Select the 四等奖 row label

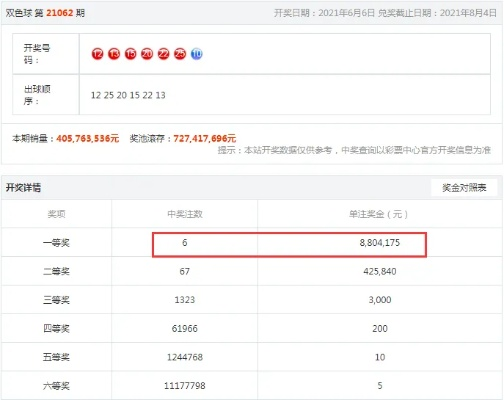point(56,329)
